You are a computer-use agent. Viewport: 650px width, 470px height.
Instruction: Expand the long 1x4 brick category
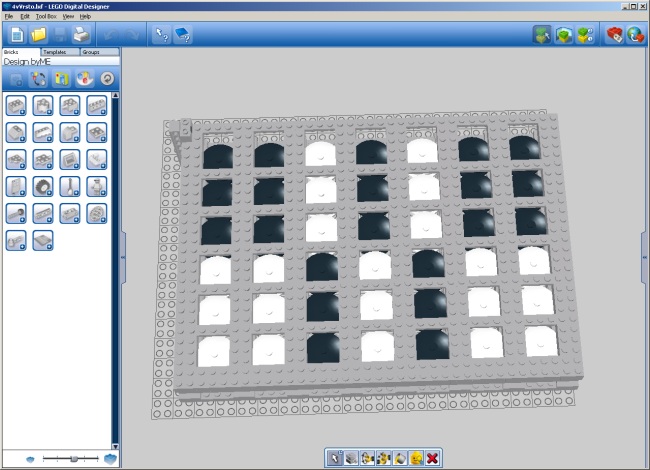97,105
